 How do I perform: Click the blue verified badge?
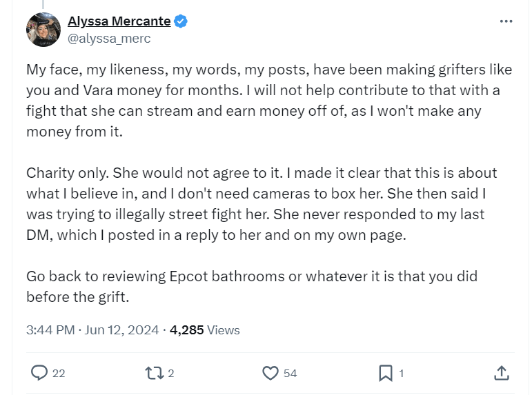pyautogui.click(x=181, y=21)
